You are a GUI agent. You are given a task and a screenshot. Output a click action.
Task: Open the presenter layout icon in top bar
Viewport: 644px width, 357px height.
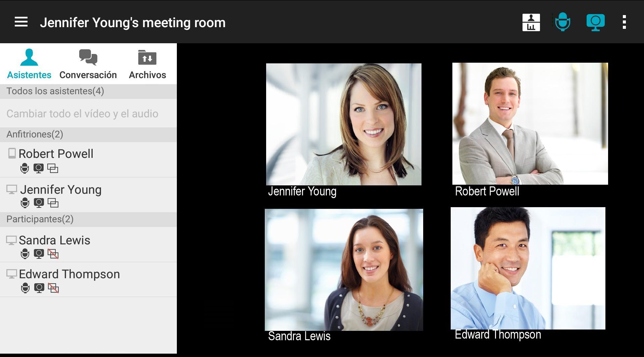(531, 22)
